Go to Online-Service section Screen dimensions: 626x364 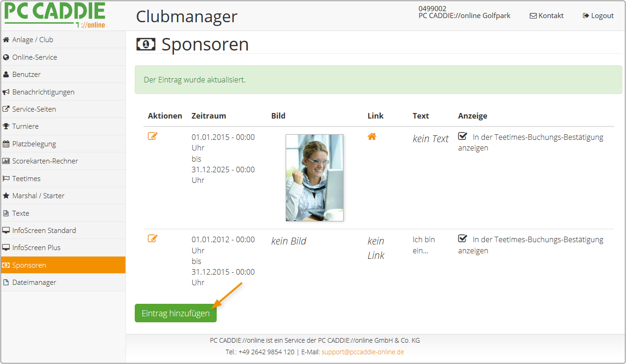tap(63, 57)
